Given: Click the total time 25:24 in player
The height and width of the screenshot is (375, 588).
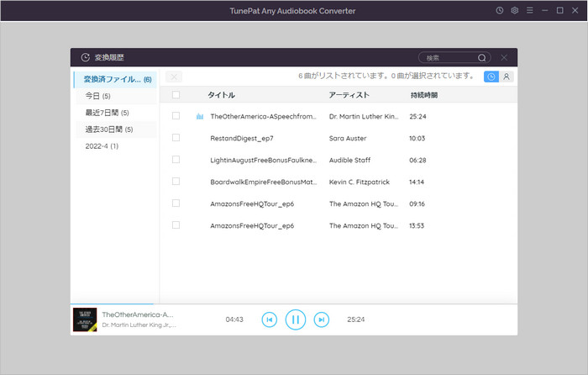Looking at the screenshot, I should click(x=356, y=320).
